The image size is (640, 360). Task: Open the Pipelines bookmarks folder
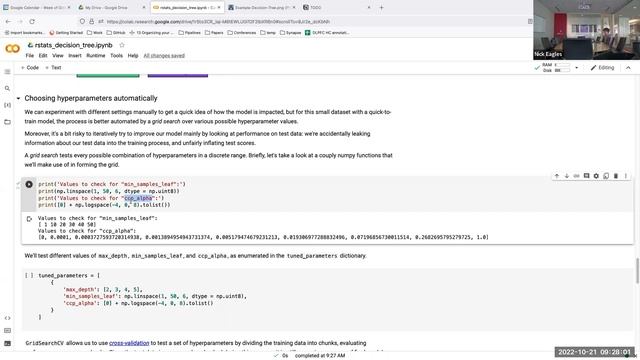(x=190, y=33)
